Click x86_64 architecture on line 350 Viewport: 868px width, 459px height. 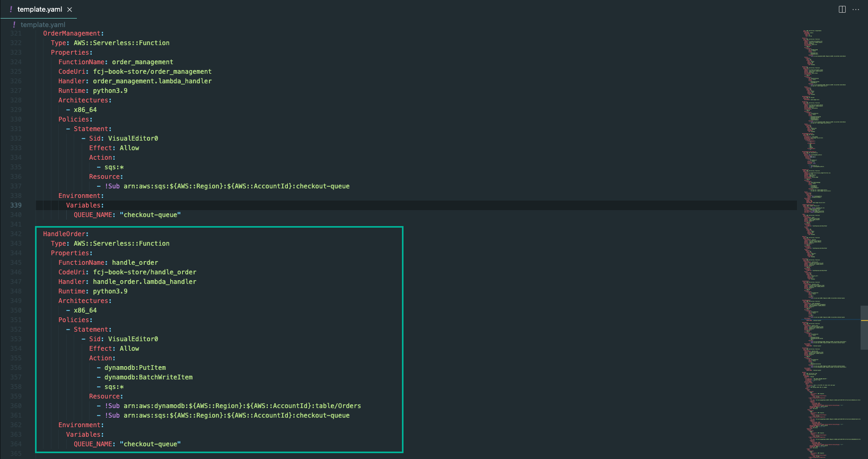85,310
